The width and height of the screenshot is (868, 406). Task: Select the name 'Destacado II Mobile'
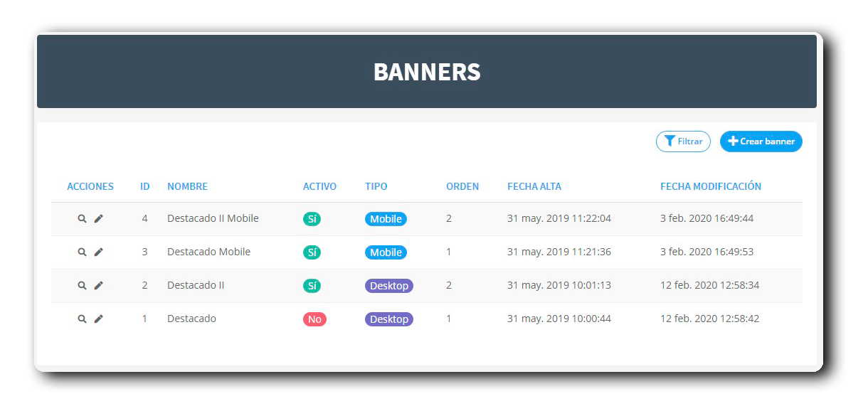click(x=213, y=218)
